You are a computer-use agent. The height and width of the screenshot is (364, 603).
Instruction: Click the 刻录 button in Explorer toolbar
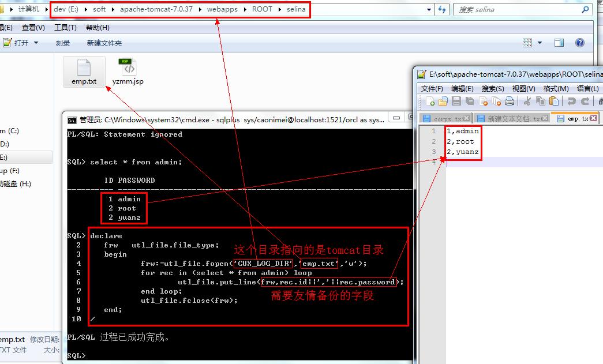(x=63, y=43)
